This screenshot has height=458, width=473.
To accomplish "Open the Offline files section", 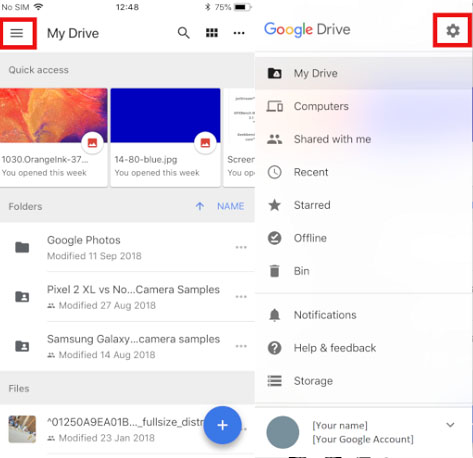I will [364, 238].
